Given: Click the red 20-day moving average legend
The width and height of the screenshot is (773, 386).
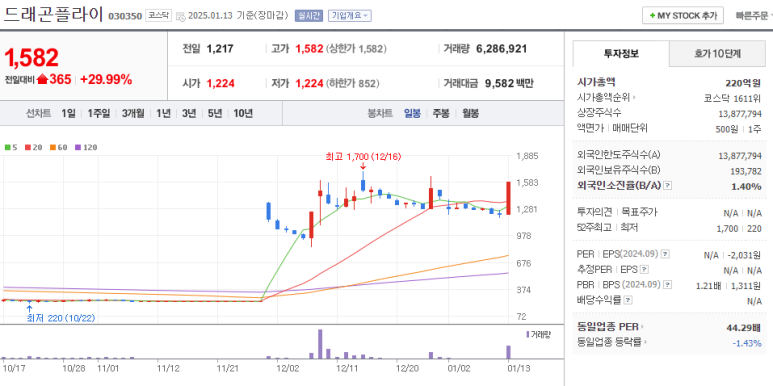Looking at the screenshot, I should coord(34,147).
